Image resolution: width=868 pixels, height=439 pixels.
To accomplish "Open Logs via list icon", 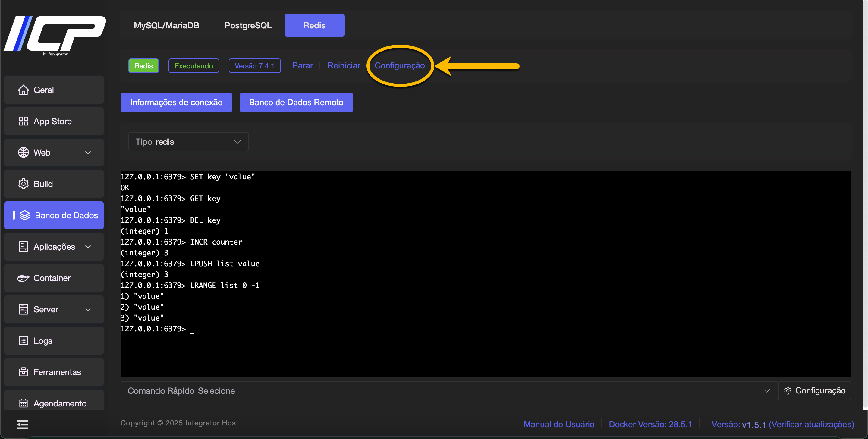I will (23, 341).
